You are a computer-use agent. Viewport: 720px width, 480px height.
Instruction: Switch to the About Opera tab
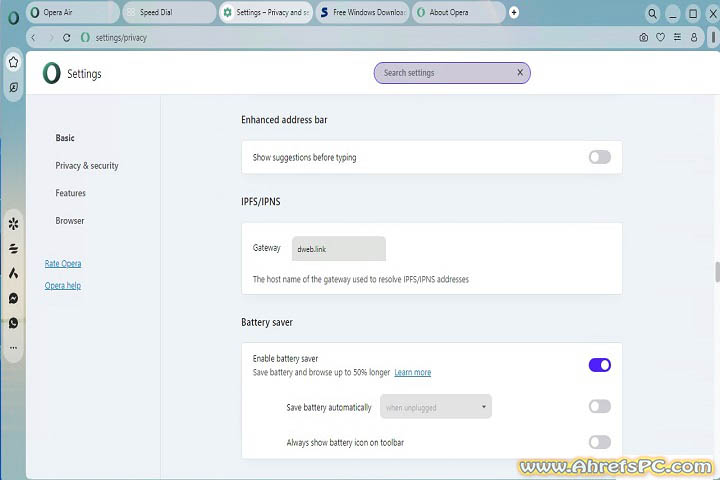pos(459,12)
